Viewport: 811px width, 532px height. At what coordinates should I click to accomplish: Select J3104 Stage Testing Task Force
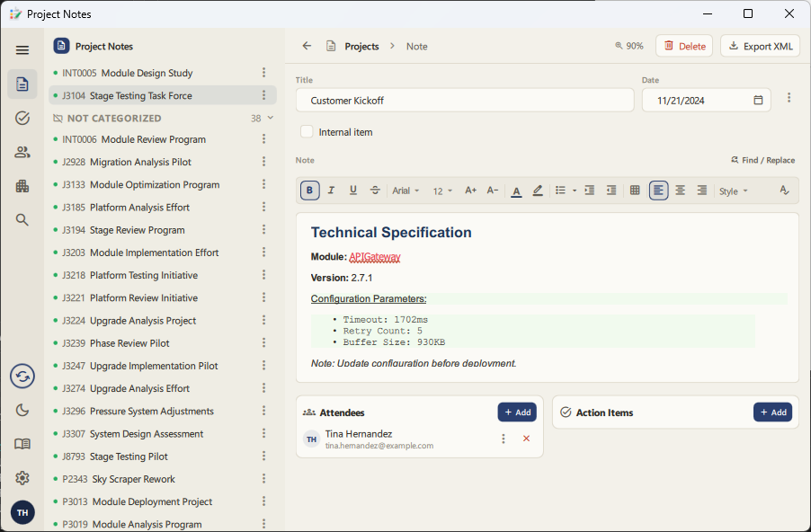pyautogui.click(x=163, y=95)
